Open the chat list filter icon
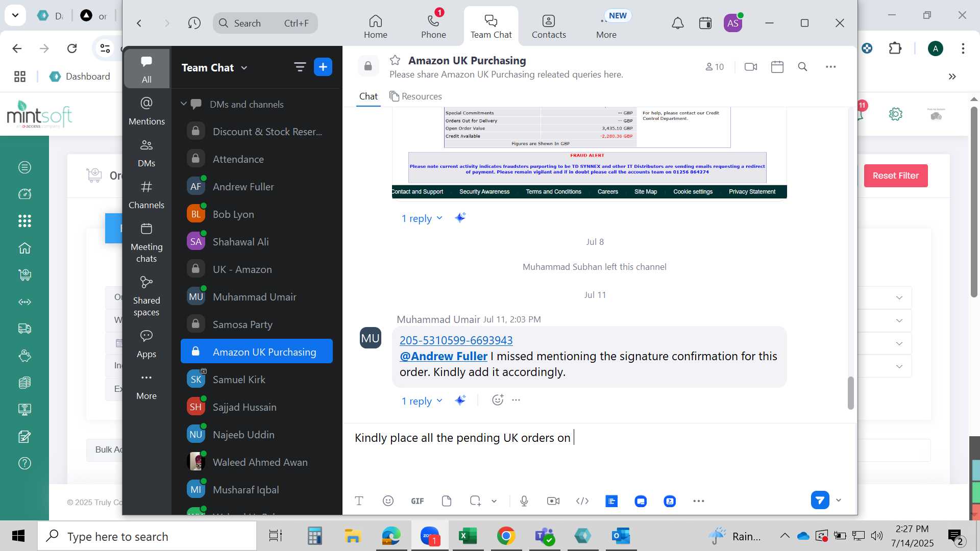980x551 pixels. pyautogui.click(x=300, y=67)
